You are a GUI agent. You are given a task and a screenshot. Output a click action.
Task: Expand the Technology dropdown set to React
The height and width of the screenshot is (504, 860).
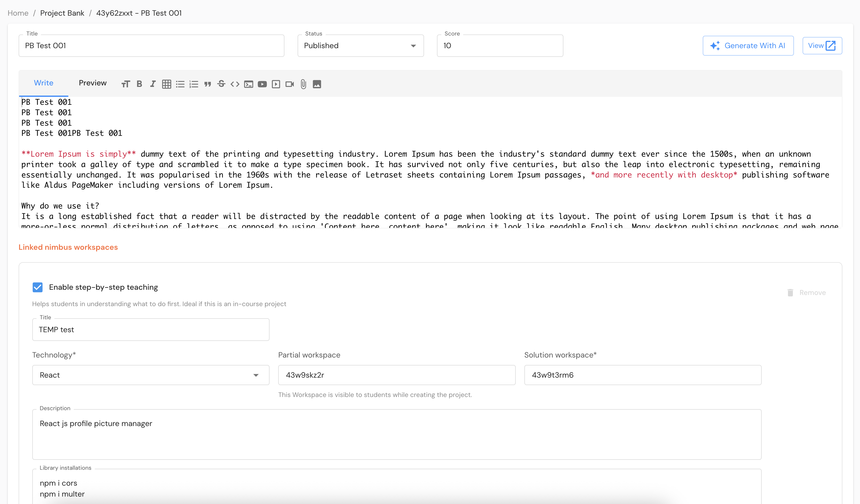pyautogui.click(x=151, y=375)
